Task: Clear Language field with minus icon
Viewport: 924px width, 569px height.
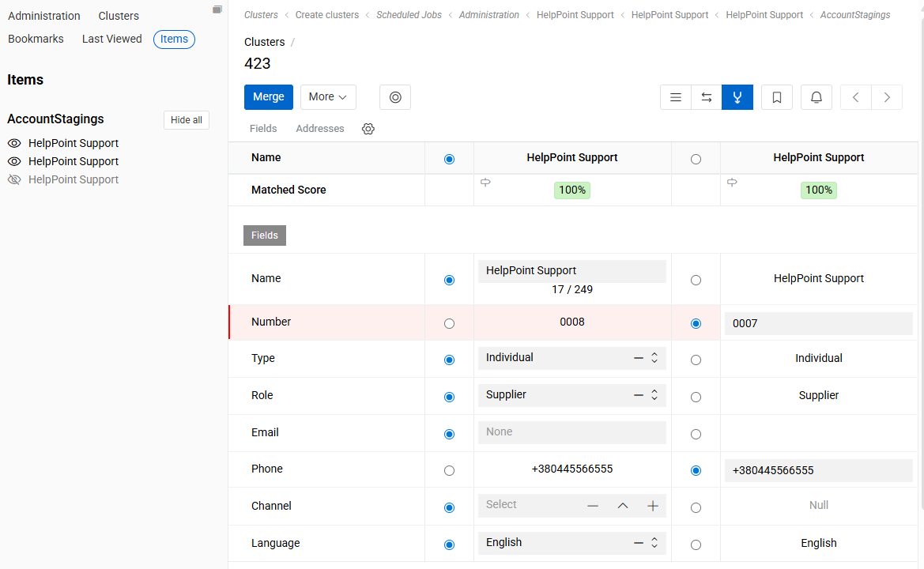Action: pos(638,543)
